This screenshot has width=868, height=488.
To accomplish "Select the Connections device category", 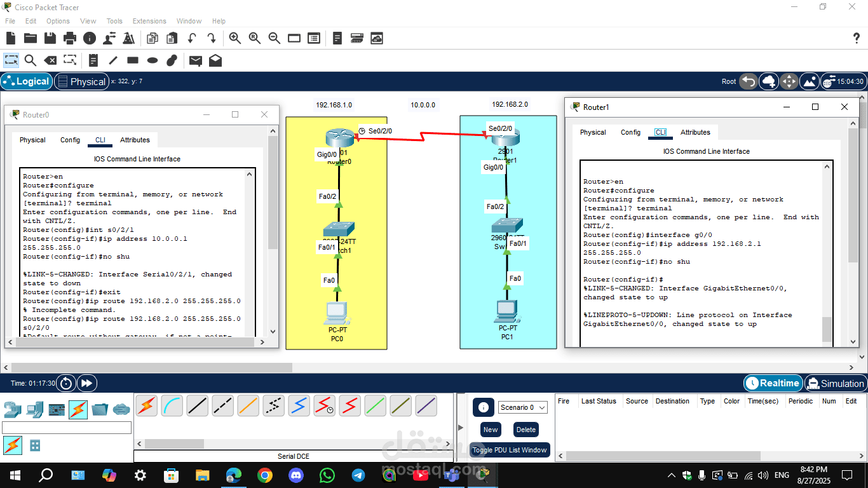I will [x=78, y=409].
